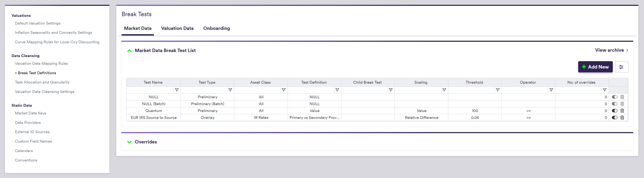Open filter for Test Name column
The height and width of the screenshot is (178, 644).
(x=177, y=90)
